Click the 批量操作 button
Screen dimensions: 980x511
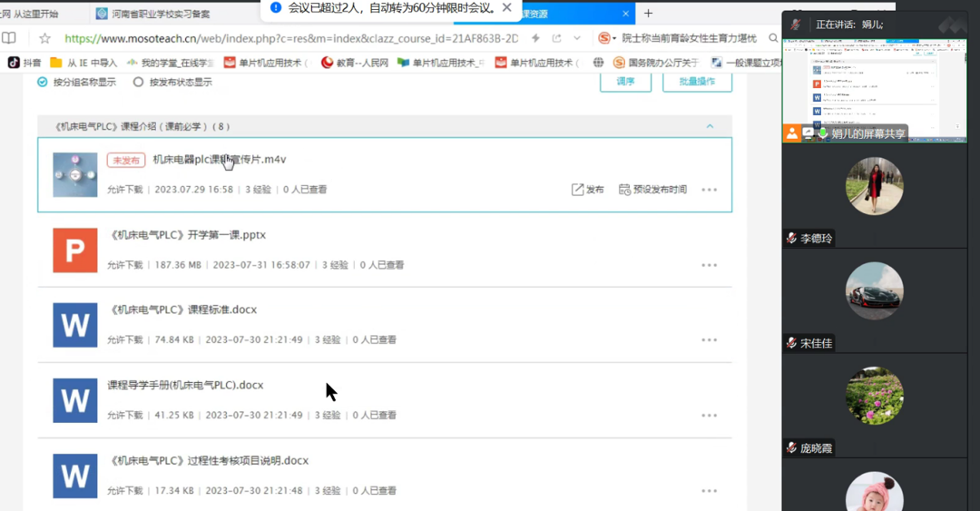coord(697,82)
